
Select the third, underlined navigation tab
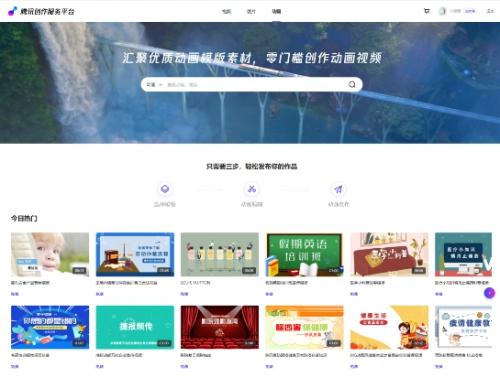tap(276, 11)
